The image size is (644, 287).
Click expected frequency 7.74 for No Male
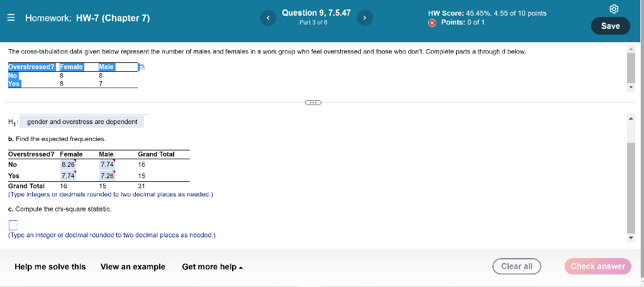click(107, 164)
